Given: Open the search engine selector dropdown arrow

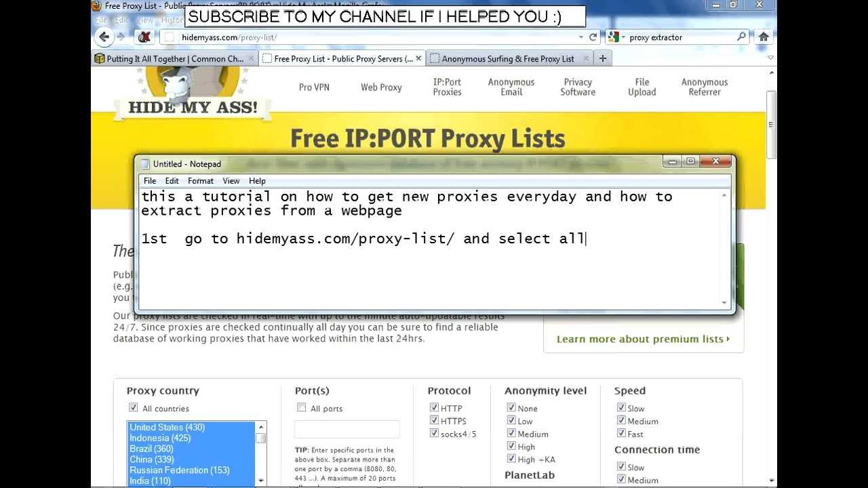Looking at the screenshot, I should (623, 37).
